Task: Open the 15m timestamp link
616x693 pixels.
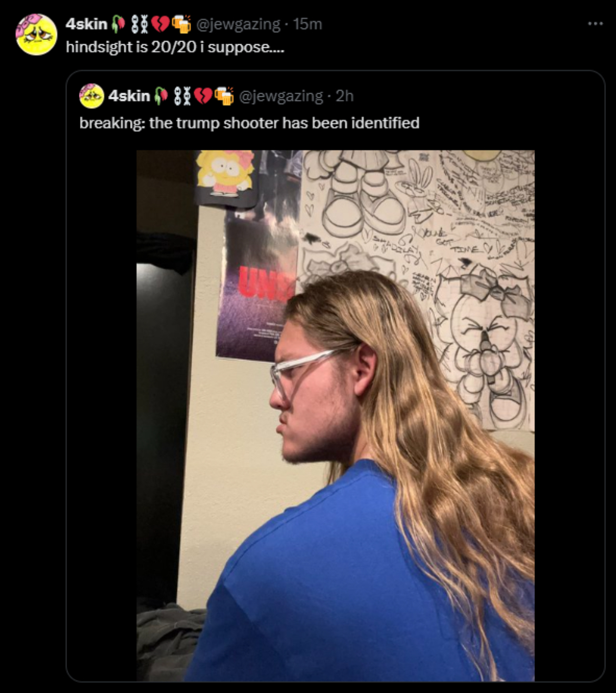Action: pos(307,24)
